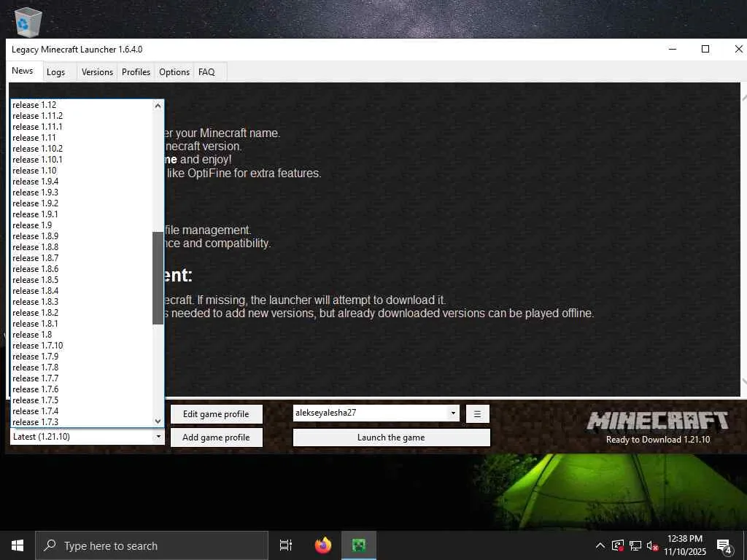Pick release 1.7.7 in version list

(82, 378)
